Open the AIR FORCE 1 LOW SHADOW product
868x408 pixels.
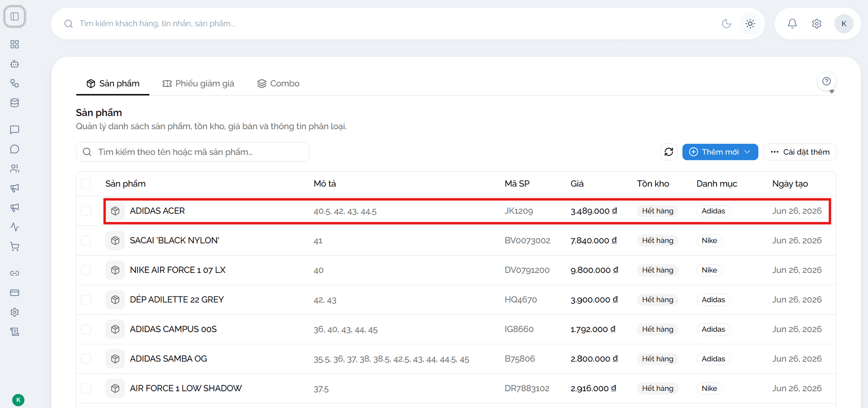point(186,388)
